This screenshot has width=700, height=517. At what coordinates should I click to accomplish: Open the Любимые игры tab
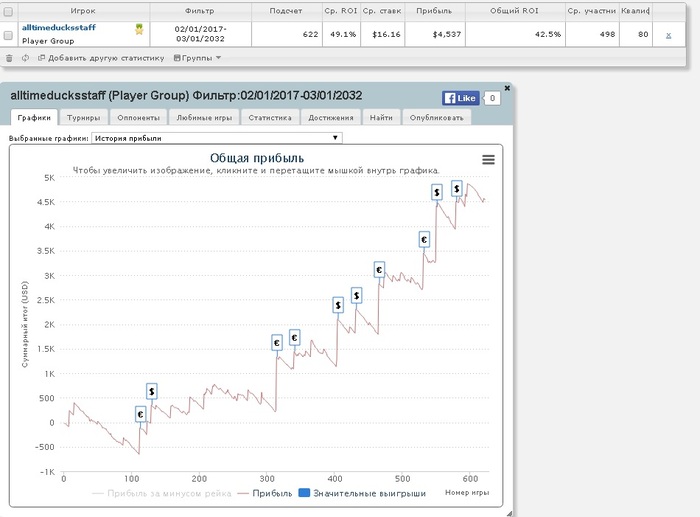click(x=204, y=117)
